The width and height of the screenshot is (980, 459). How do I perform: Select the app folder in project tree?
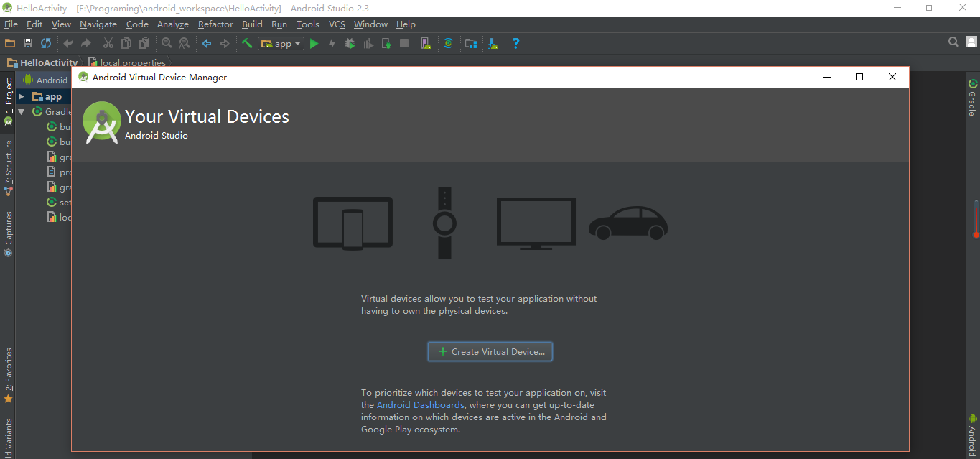coord(47,96)
